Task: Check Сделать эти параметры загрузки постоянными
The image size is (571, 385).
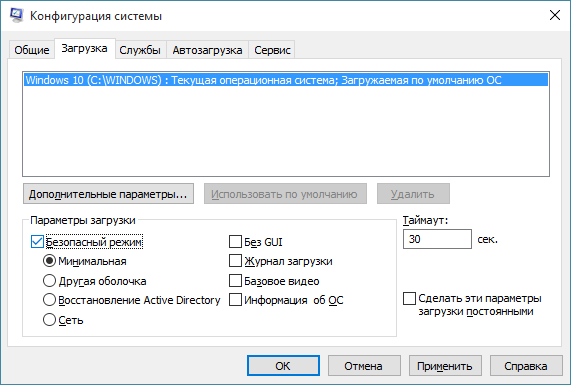Action: click(409, 298)
